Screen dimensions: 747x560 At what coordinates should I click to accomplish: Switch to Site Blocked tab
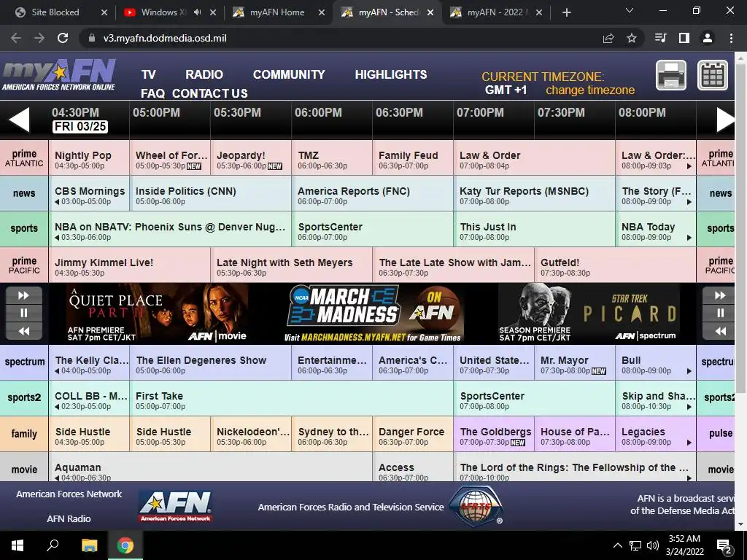(x=55, y=12)
